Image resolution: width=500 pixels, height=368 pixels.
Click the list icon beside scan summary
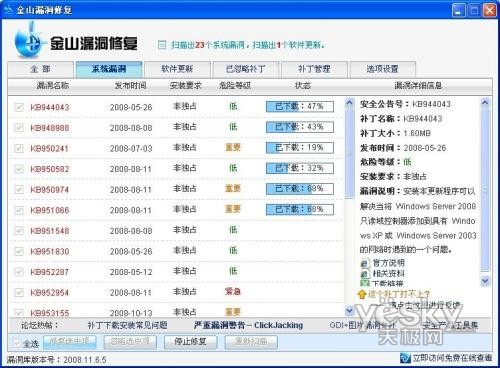[162, 45]
